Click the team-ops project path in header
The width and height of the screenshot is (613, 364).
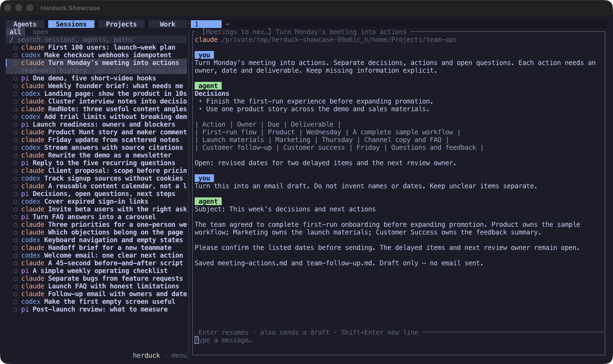tap(339, 39)
